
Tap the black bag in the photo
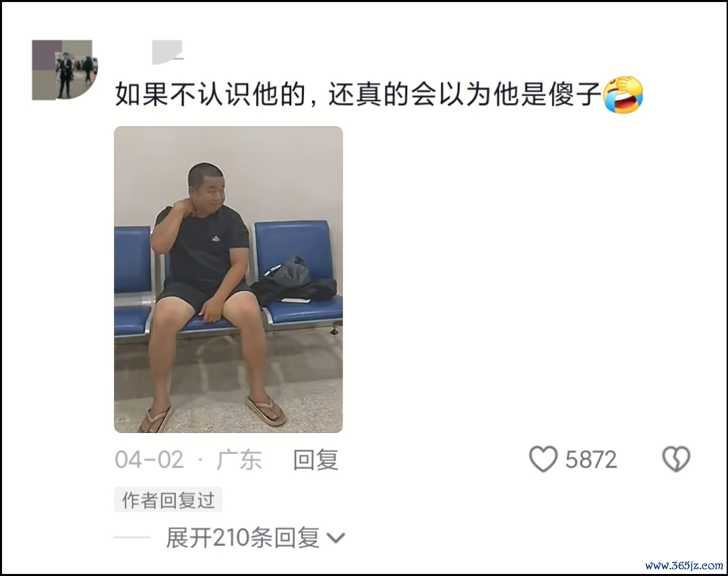click(295, 280)
